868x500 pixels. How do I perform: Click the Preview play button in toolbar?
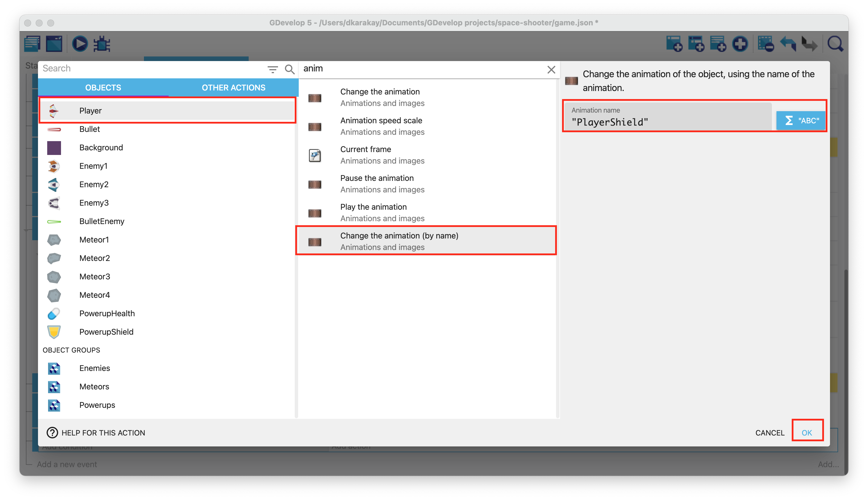point(80,44)
